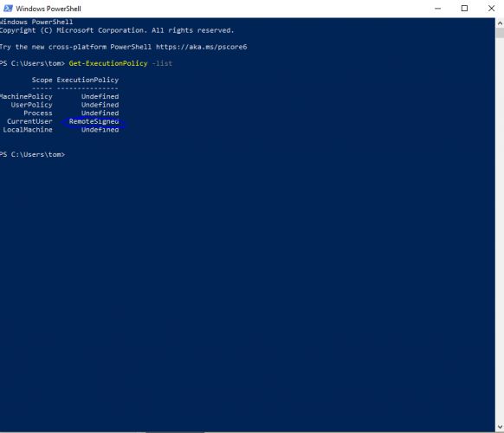Click the CurrentUser scope entry
This screenshot has width=504, height=433.
pyautogui.click(x=29, y=121)
